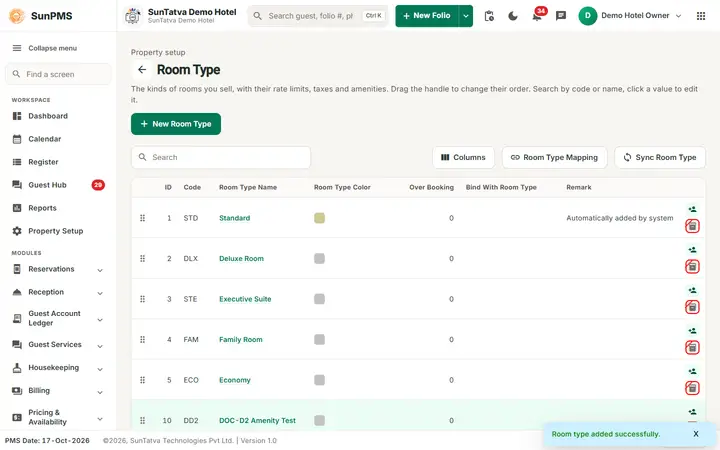
Task: Open Demo Hotel Owner account menu
Action: (x=630, y=16)
